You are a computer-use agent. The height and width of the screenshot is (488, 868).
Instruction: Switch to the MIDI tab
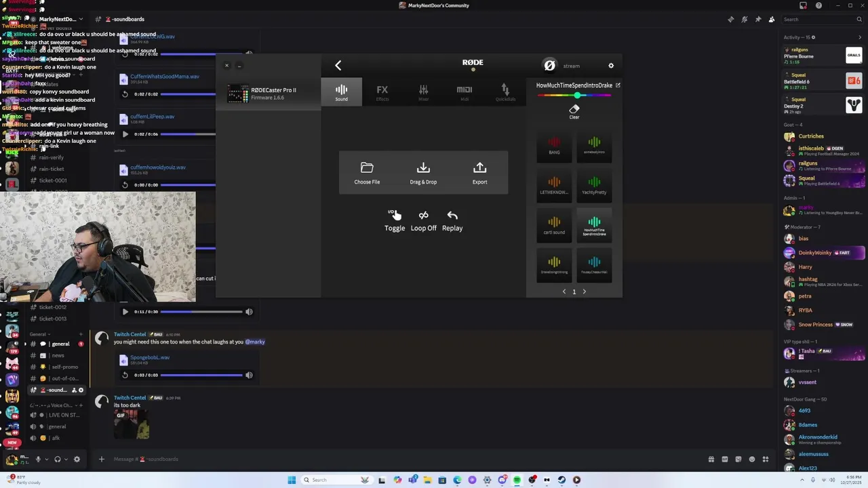(465, 92)
